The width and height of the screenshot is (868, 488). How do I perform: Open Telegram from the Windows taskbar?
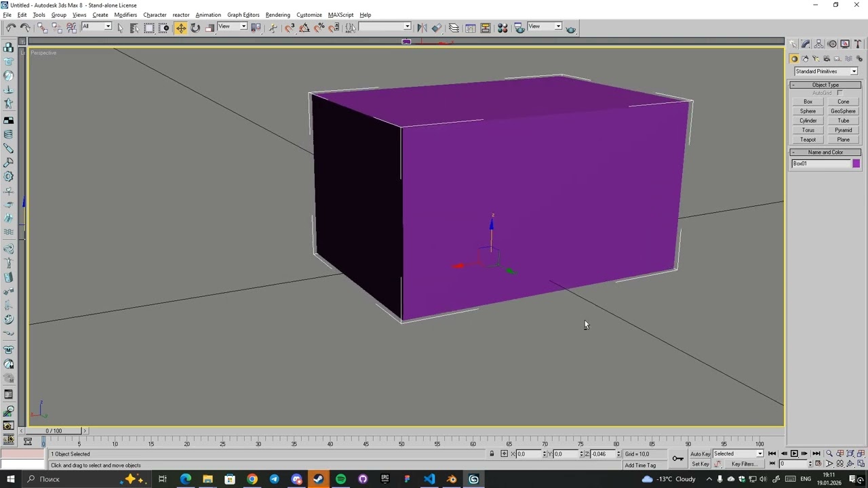tap(274, 479)
